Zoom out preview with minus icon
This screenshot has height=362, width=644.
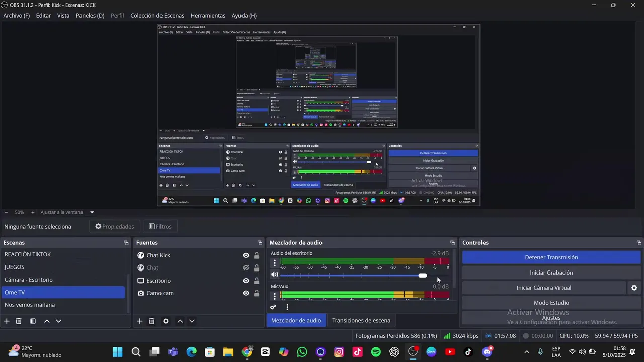pos(6,212)
